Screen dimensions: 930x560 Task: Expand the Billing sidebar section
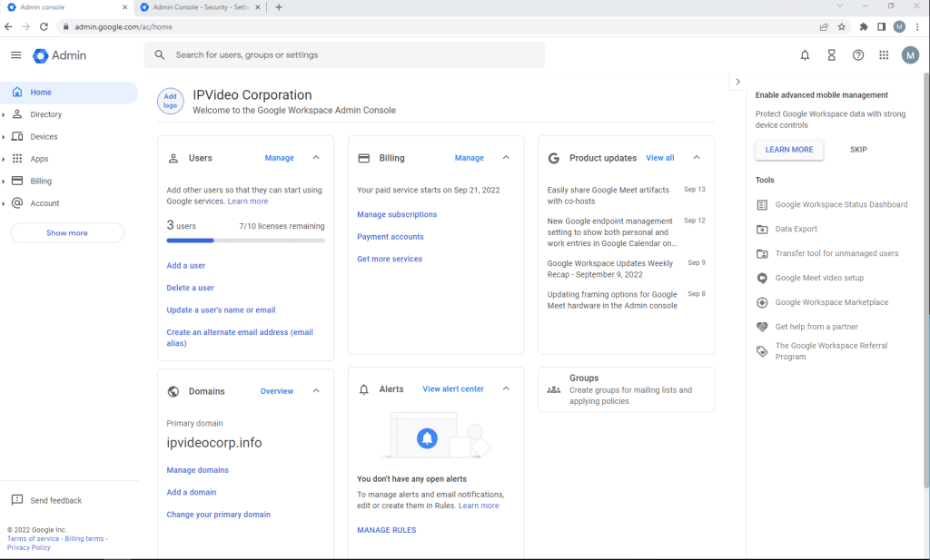click(4, 182)
